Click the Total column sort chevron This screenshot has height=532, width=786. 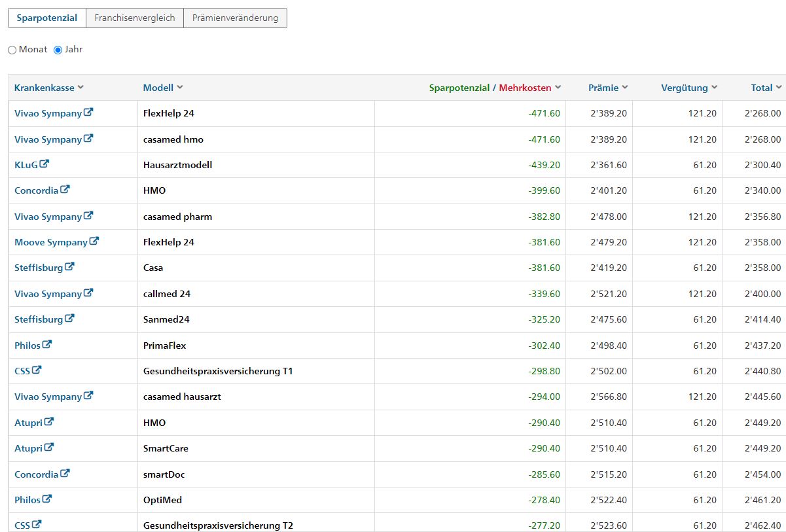pos(779,88)
